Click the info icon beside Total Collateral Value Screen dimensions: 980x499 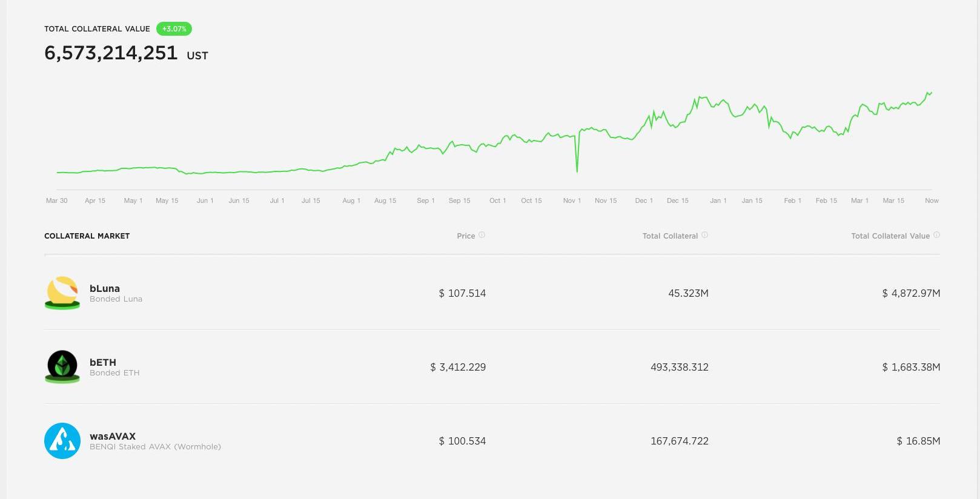(937, 235)
